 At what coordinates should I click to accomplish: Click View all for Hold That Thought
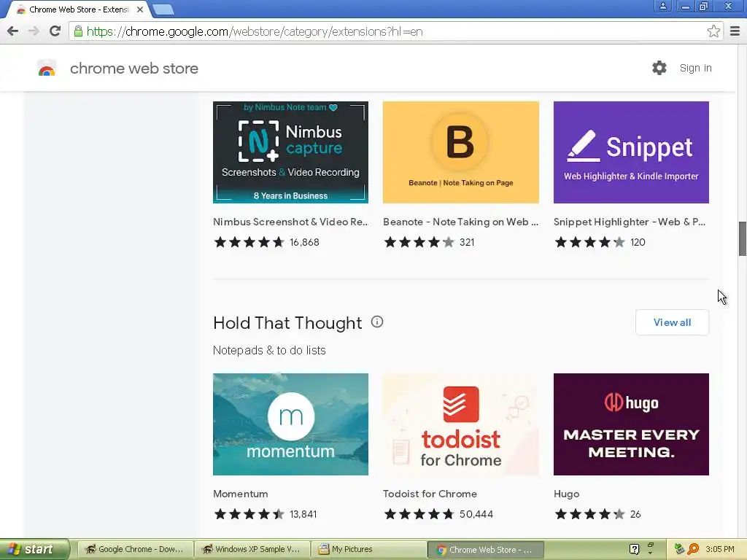[x=672, y=322]
